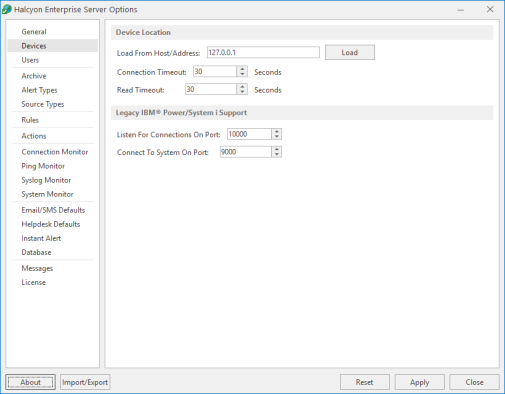Select Actions in the sidebar
The image size is (505, 394).
(x=34, y=136)
